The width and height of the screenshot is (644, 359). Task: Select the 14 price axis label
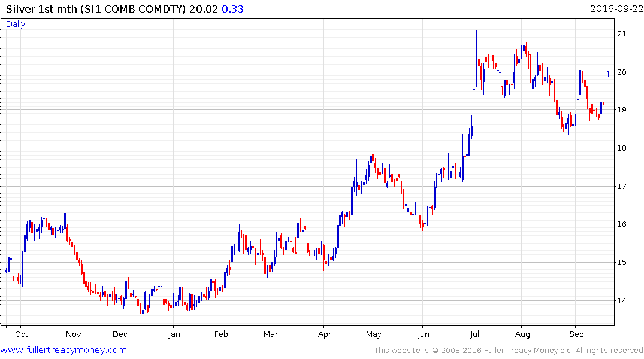(622, 301)
